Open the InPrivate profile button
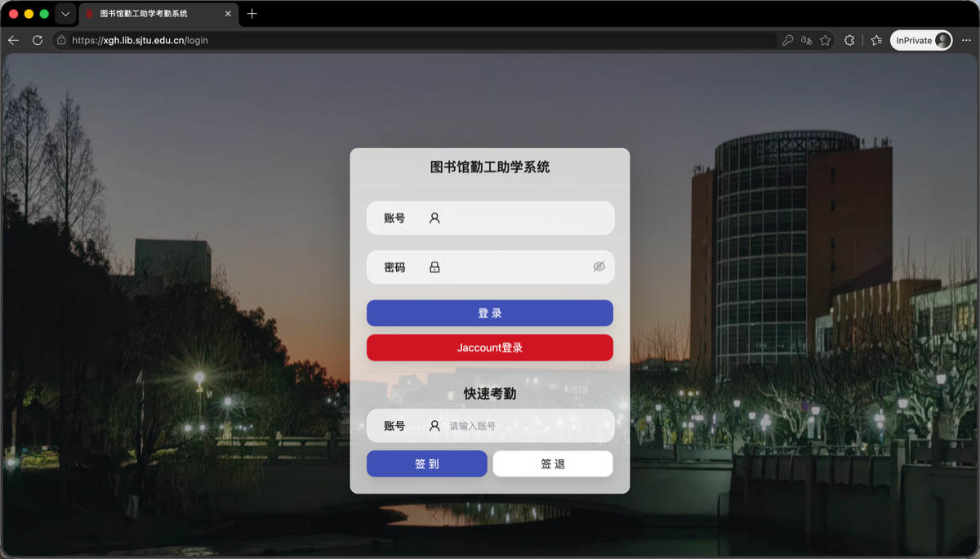The height and width of the screenshot is (559, 980). 921,40
